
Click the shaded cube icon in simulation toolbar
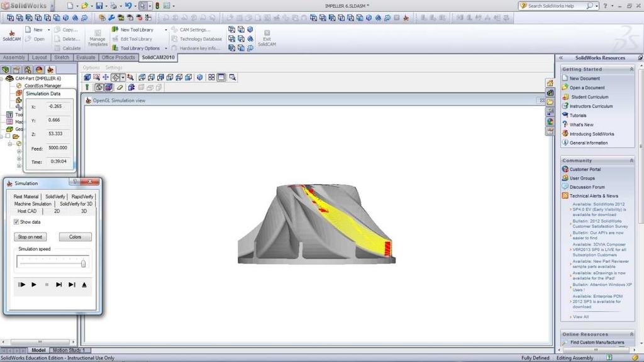click(199, 77)
